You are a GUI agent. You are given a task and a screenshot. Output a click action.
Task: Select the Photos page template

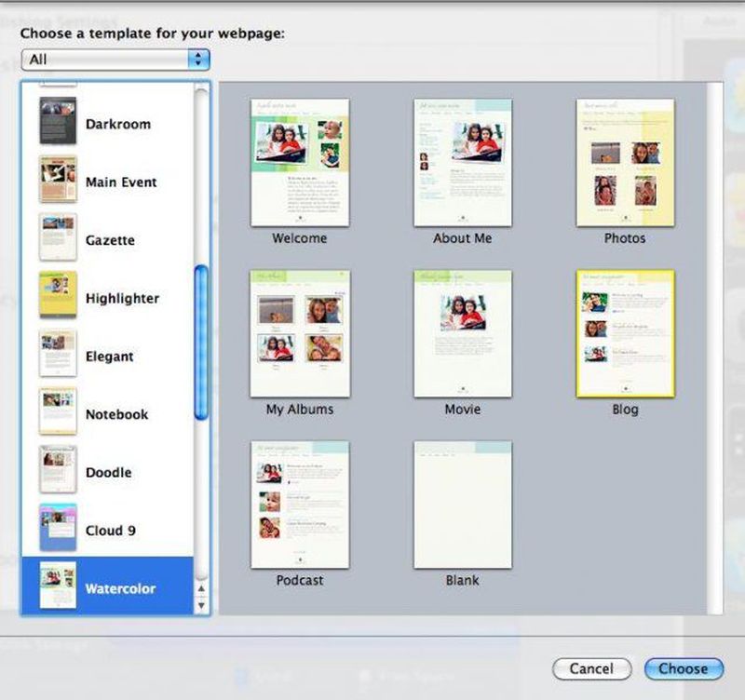[x=625, y=163]
